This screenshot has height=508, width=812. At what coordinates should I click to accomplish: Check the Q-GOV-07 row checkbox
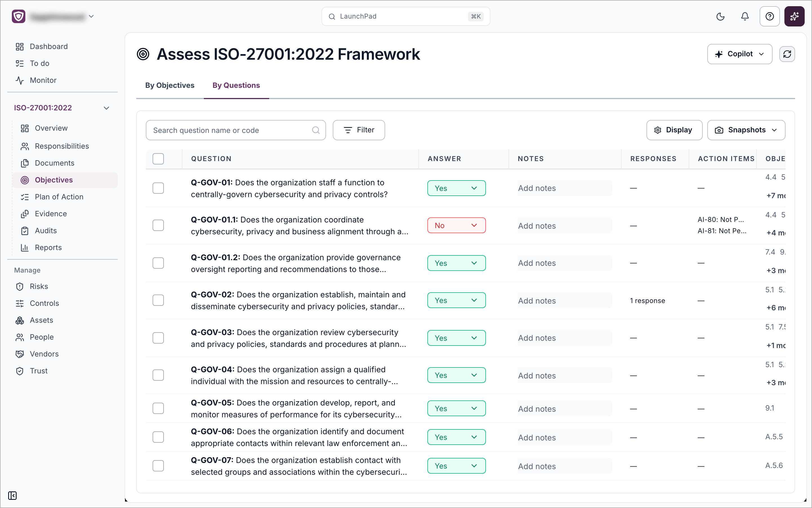click(x=158, y=466)
